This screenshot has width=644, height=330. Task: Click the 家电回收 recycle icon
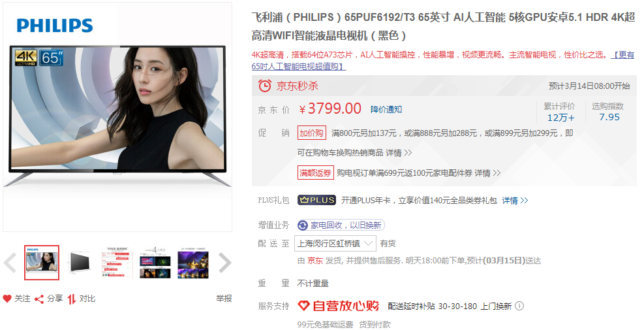pyautogui.click(x=303, y=225)
